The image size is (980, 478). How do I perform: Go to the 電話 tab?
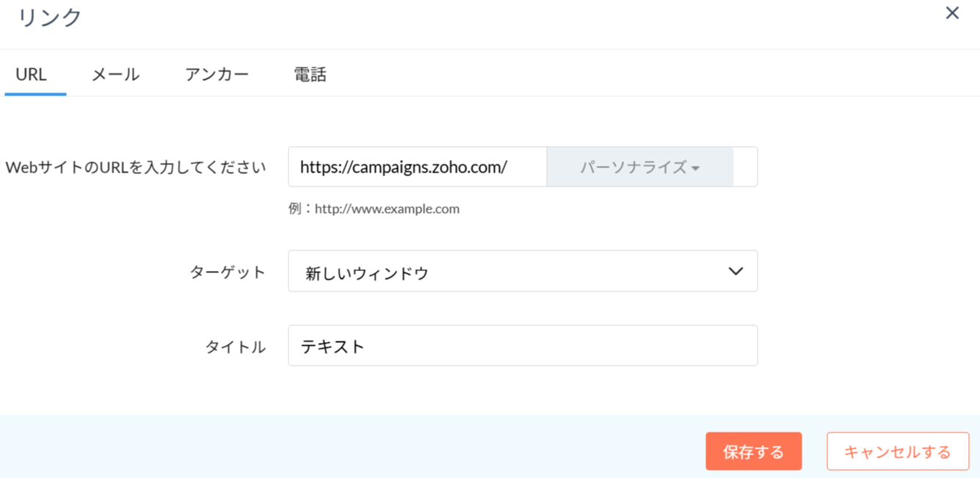310,74
